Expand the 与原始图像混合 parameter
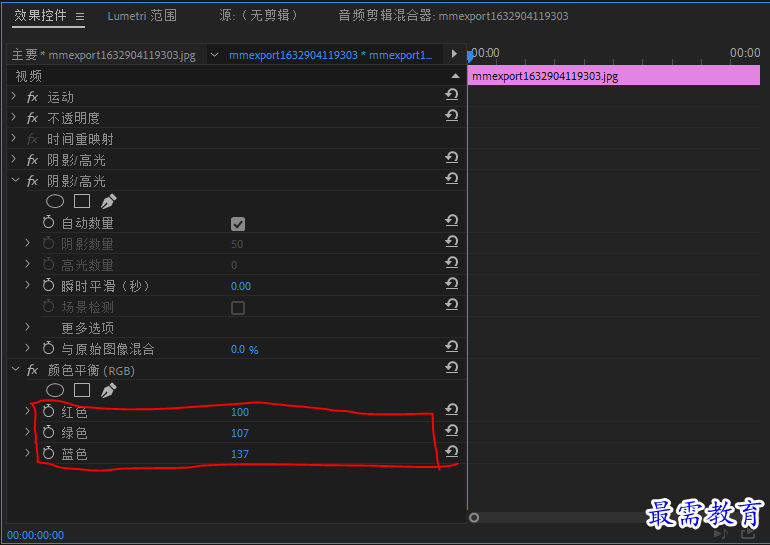Image resolution: width=770 pixels, height=545 pixels. 28,348
